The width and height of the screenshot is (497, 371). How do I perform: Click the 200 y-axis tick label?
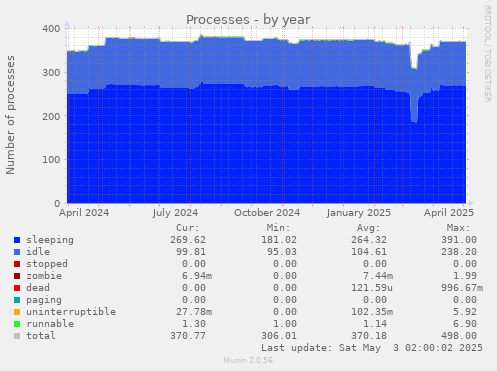51,116
